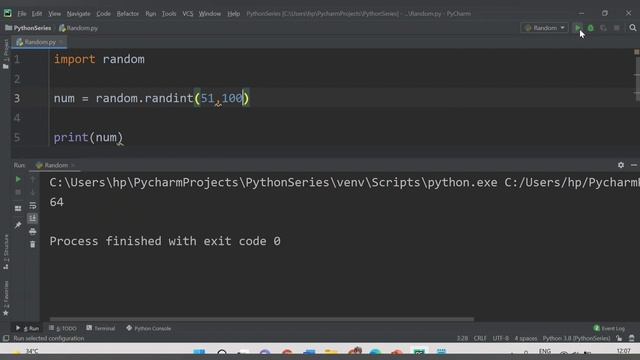The height and width of the screenshot is (360, 640).
Task: Click the weather 34°C taskbar widget
Action: [25, 351]
